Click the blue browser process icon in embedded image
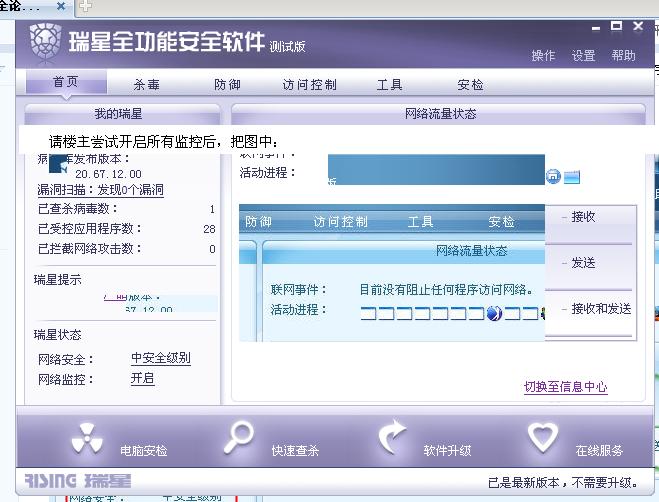This screenshot has height=502, width=659. 494,314
